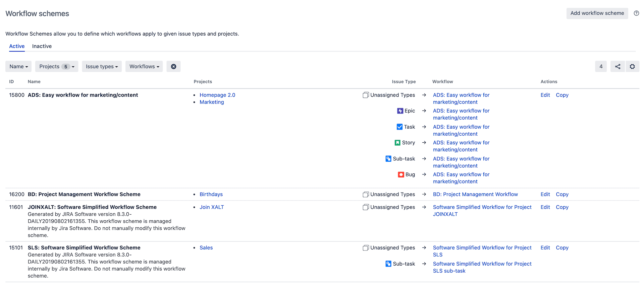Image resolution: width=644 pixels, height=290 pixels.
Task: Click the Issue Type column header
Action: [404, 82]
